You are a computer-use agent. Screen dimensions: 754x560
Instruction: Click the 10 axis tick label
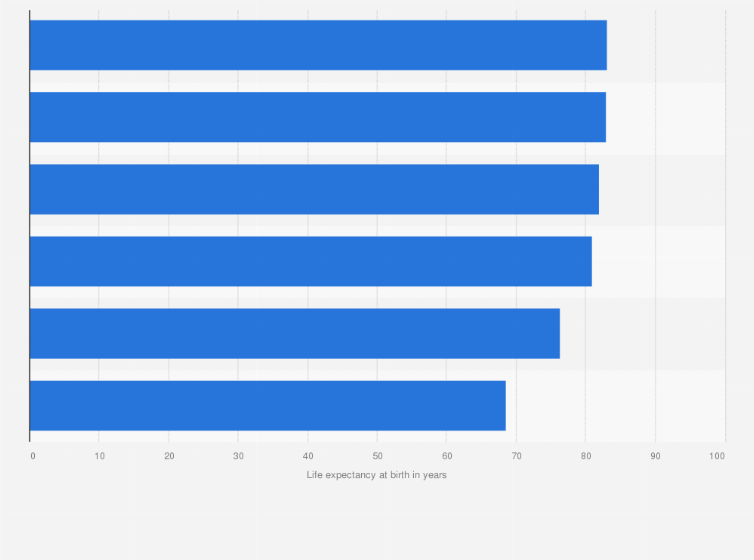[100, 456]
